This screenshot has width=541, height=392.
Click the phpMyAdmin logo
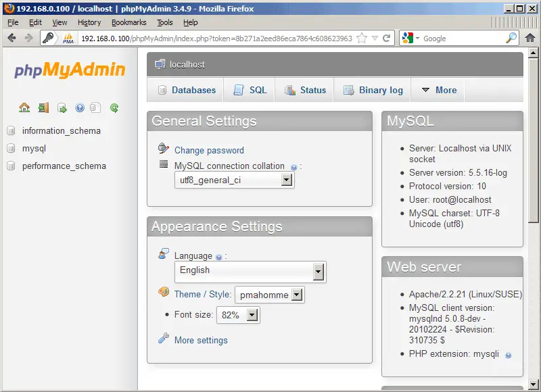(70, 70)
